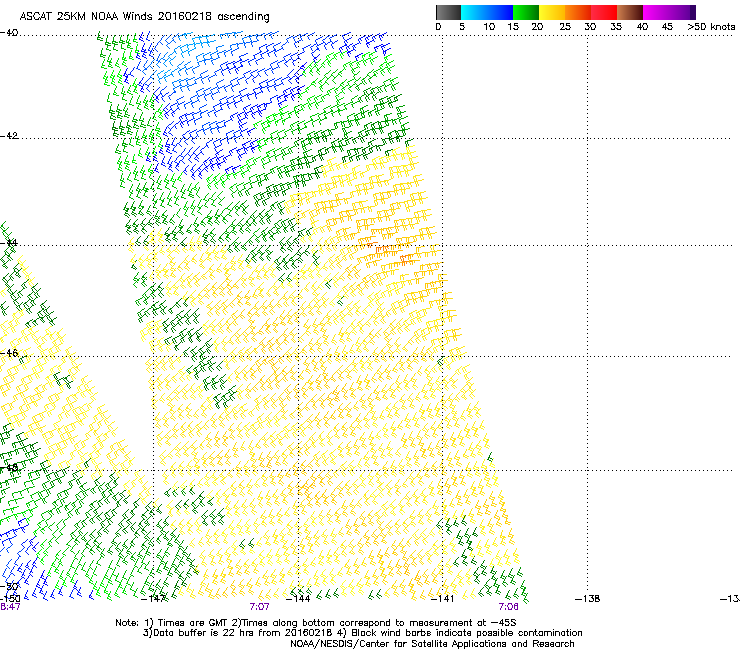Image resolution: width=740 pixels, height=650 pixels.
Task: Click the -144 longitude axis label
Action: pos(298,599)
